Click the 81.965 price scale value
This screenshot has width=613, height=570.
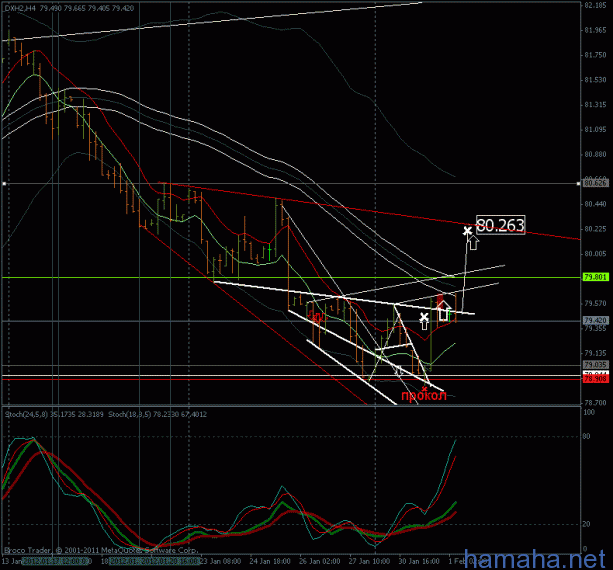pyautogui.click(x=595, y=30)
